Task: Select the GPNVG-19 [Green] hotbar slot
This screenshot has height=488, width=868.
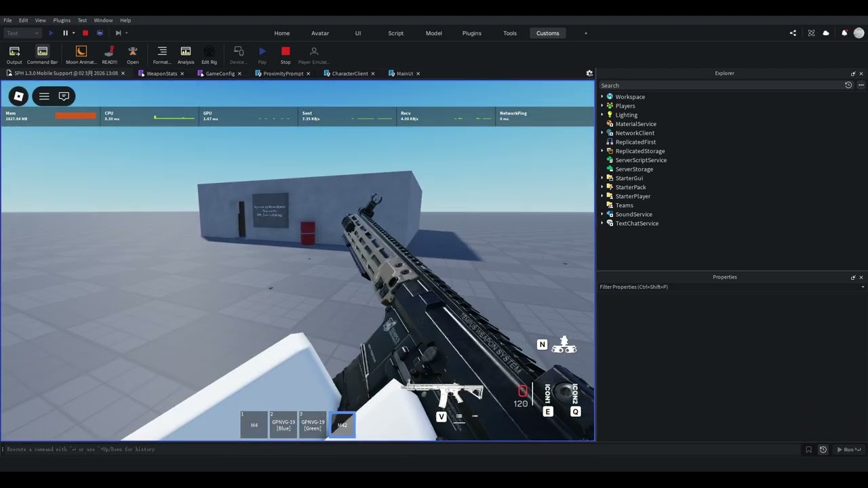Action: tap(313, 424)
